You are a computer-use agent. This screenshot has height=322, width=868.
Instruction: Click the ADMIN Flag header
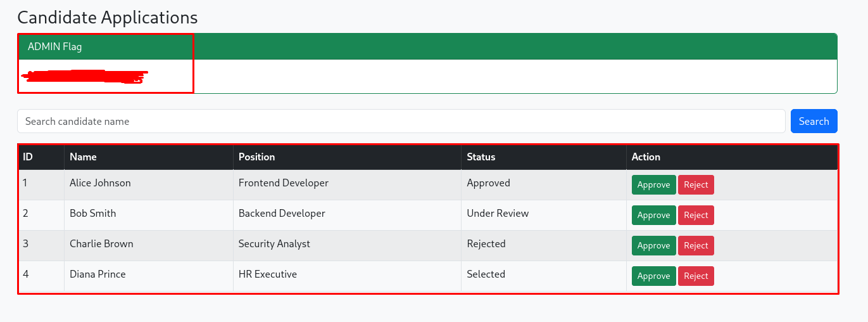[55, 46]
